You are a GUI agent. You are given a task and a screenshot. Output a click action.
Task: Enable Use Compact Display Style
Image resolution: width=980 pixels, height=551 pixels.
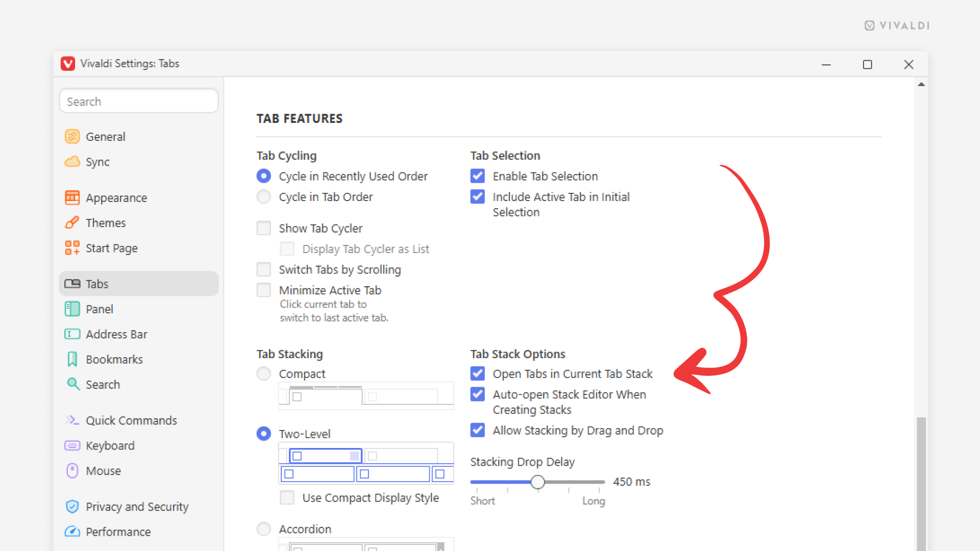point(287,497)
